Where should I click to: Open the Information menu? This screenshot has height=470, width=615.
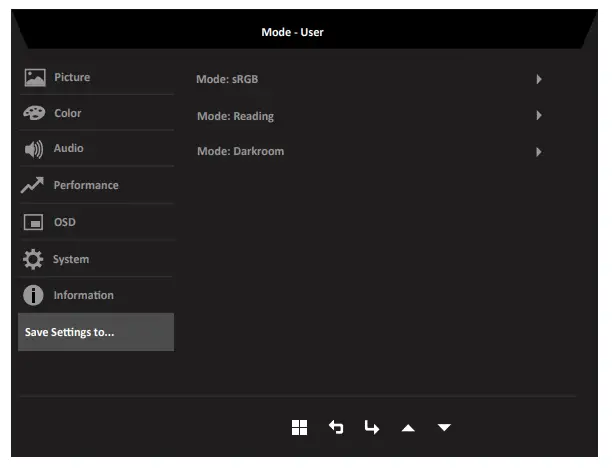96,295
